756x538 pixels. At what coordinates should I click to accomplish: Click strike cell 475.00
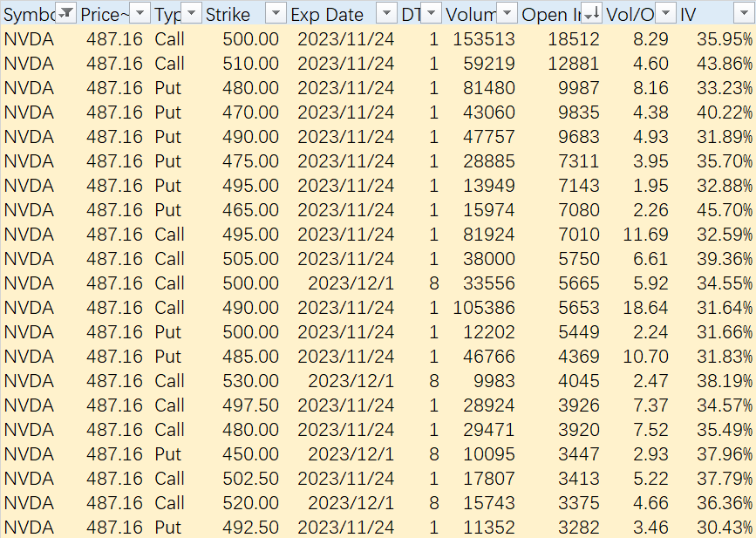click(x=250, y=161)
